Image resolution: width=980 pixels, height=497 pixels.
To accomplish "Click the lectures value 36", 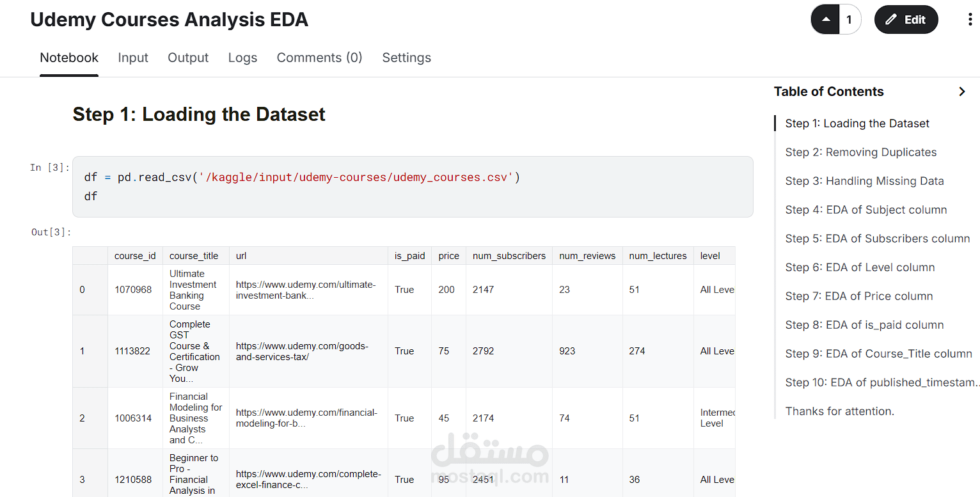I will pyautogui.click(x=635, y=480).
